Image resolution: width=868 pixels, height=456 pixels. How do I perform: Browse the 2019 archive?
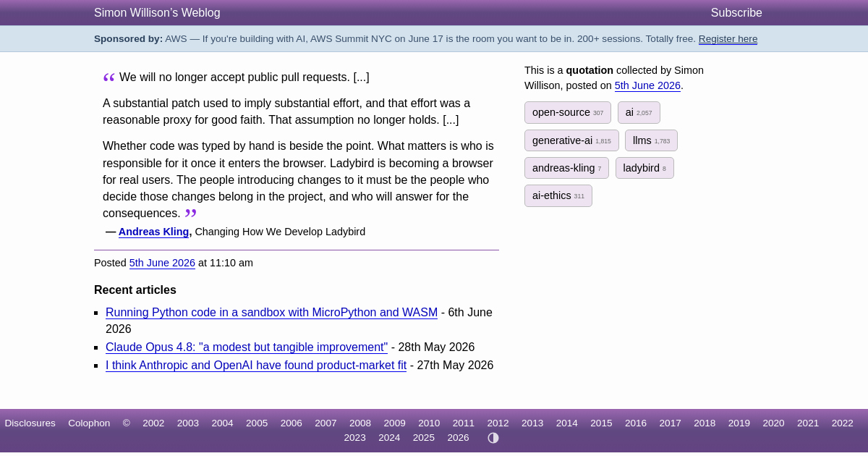pos(739,423)
